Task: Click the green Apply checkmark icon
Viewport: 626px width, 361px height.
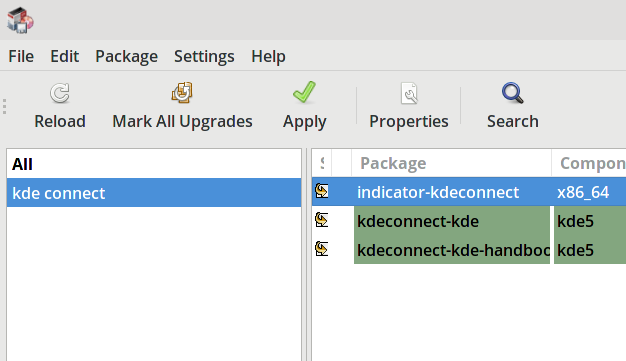Action: point(304,92)
